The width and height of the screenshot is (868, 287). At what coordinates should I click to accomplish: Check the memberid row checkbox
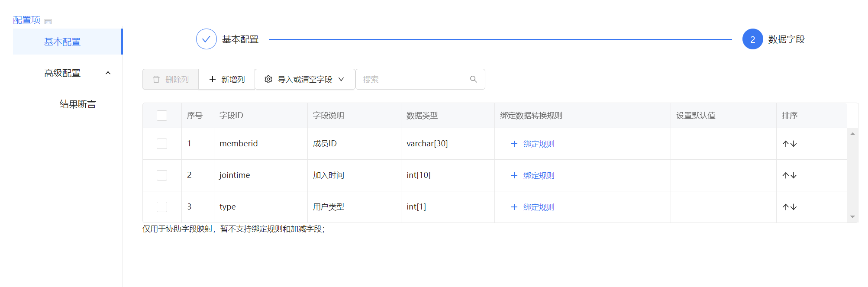tap(162, 144)
